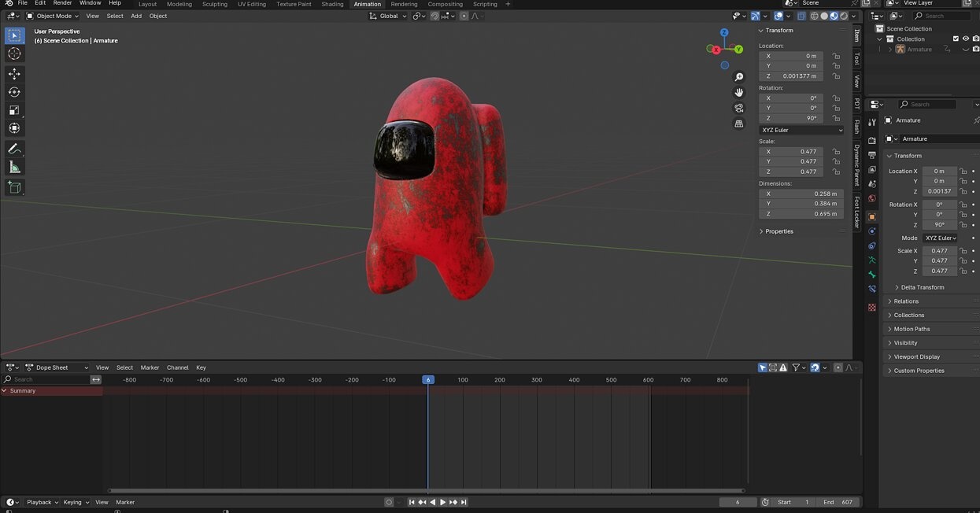The width and height of the screenshot is (980, 513).
Task: Open sidebar XYZ Euler rotation mode dropdown
Action: (801, 130)
